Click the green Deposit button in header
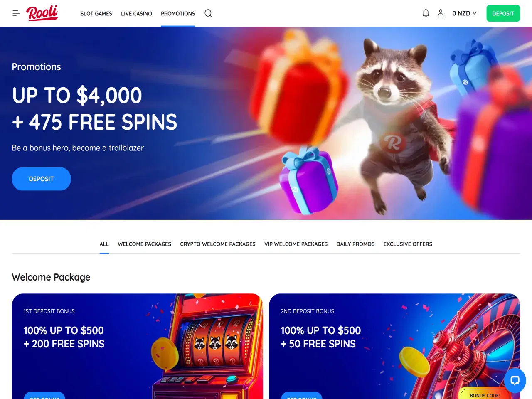This screenshot has height=399, width=532. pyautogui.click(x=503, y=13)
